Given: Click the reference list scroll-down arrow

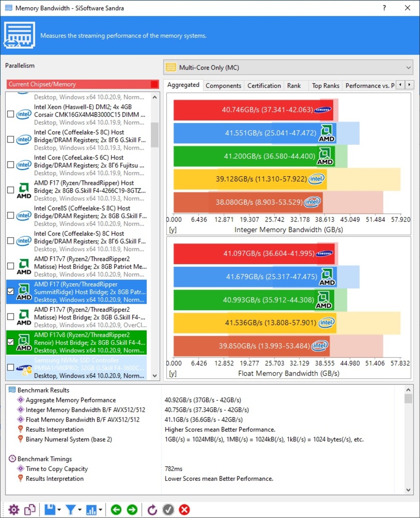Looking at the screenshot, I should tap(154, 375).
